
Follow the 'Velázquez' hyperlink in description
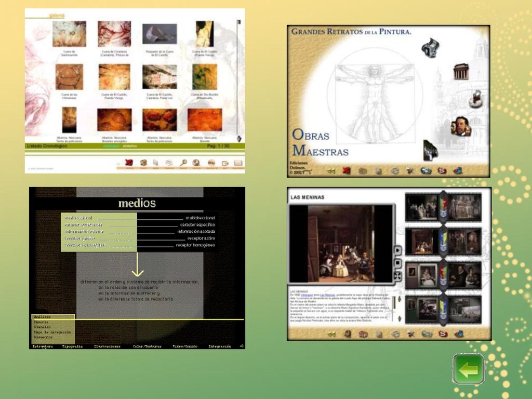[x=307, y=295]
